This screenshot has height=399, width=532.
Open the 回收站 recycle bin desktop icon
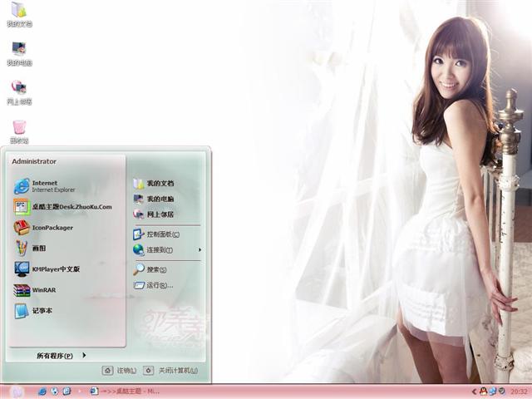point(19,129)
